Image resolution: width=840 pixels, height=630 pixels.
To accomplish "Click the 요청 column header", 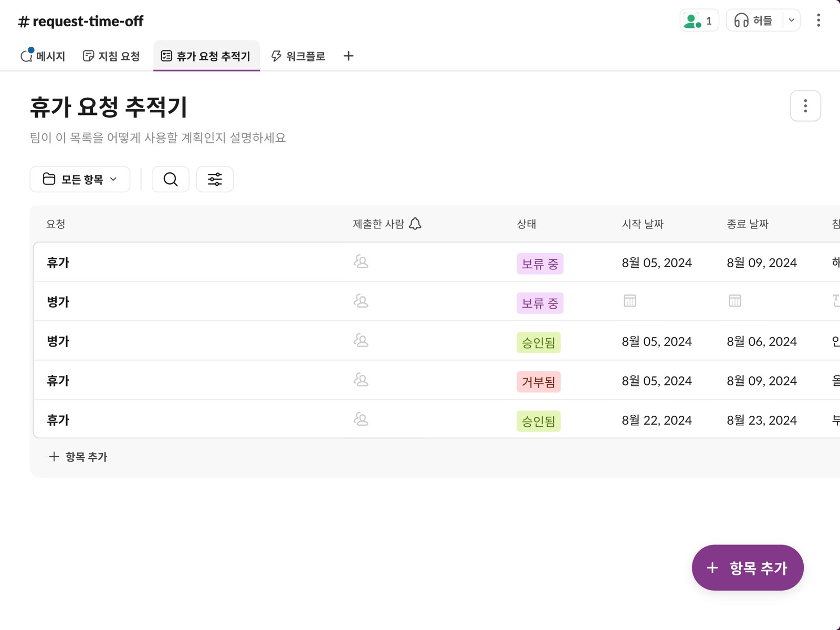I will 56,224.
